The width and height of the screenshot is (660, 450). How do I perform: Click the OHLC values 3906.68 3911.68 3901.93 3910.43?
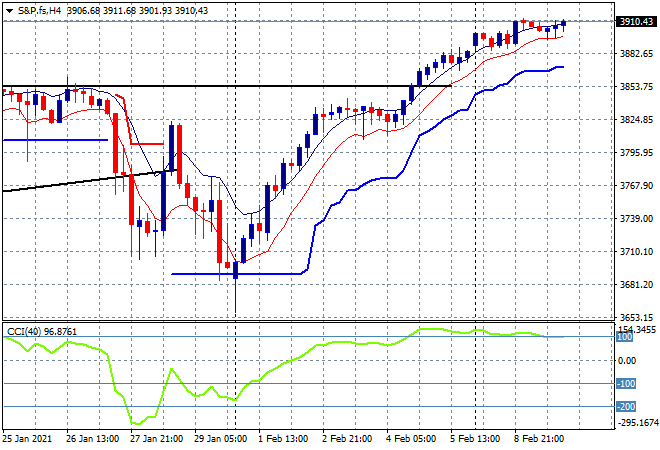[x=138, y=11]
